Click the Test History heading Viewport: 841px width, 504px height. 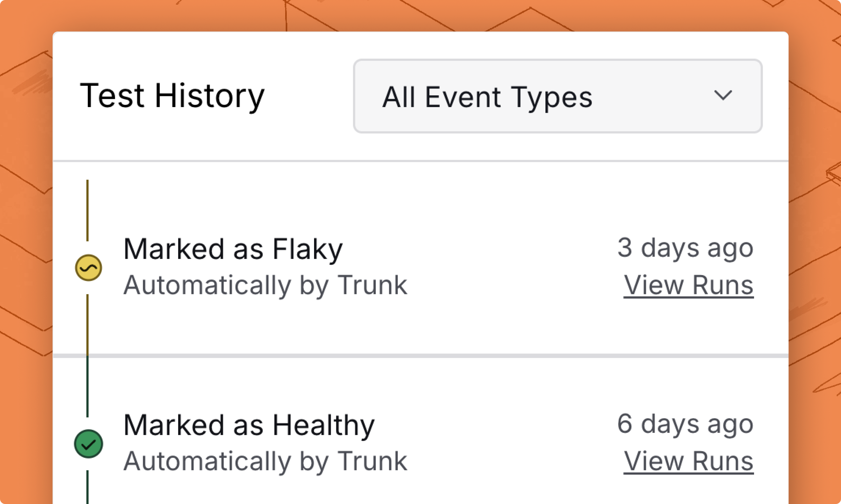point(172,96)
